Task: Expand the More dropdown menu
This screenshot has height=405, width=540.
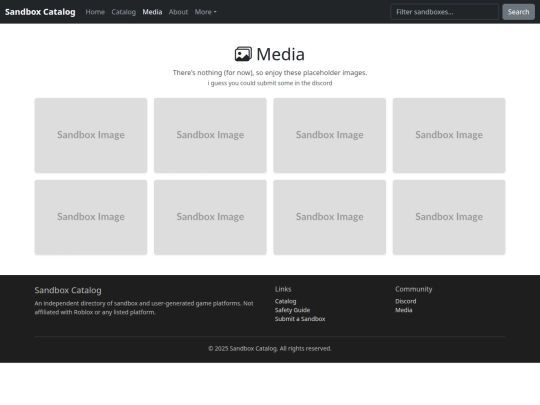Action: pyautogui.click(x=206, y=12)
